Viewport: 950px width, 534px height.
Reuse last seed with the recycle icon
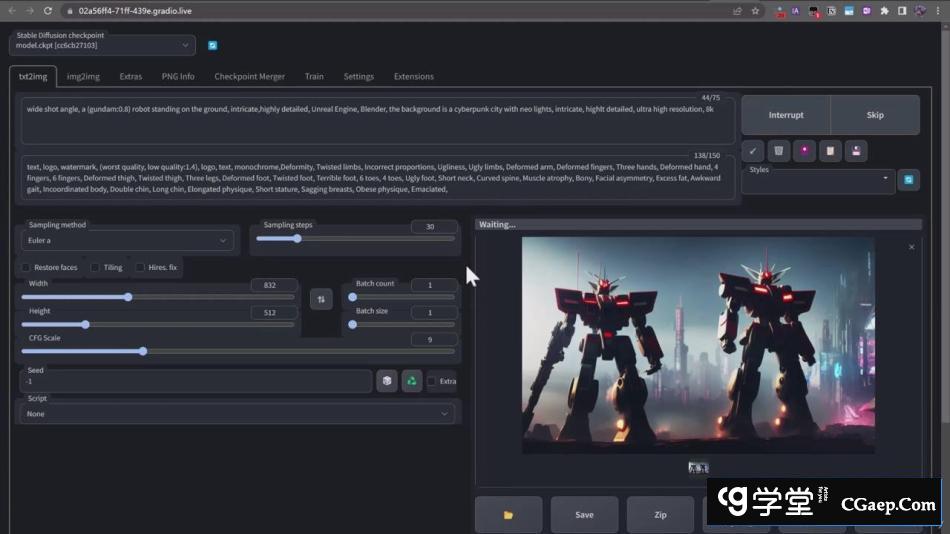pyautogui.click(x=411, y=381)
